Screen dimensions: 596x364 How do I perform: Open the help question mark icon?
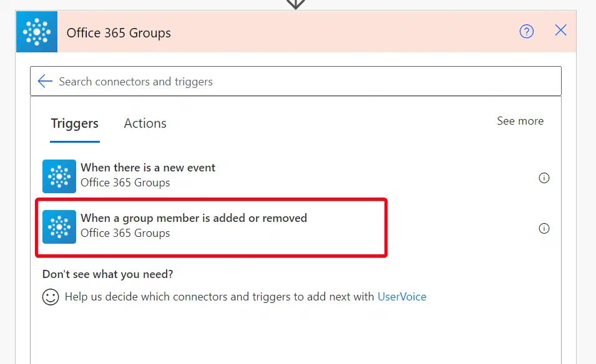(x=527, y=32)
